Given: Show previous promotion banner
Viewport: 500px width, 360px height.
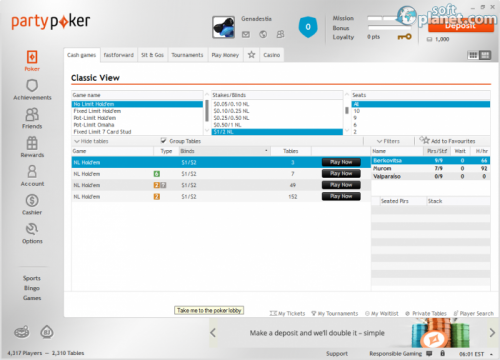Looking at the screenshot, I should click(213, 333).
